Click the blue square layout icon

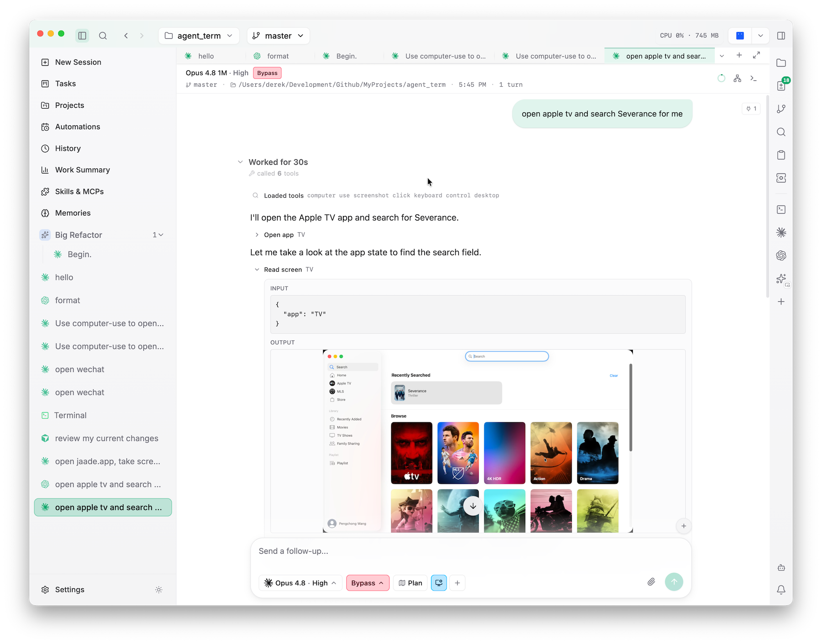740,36
